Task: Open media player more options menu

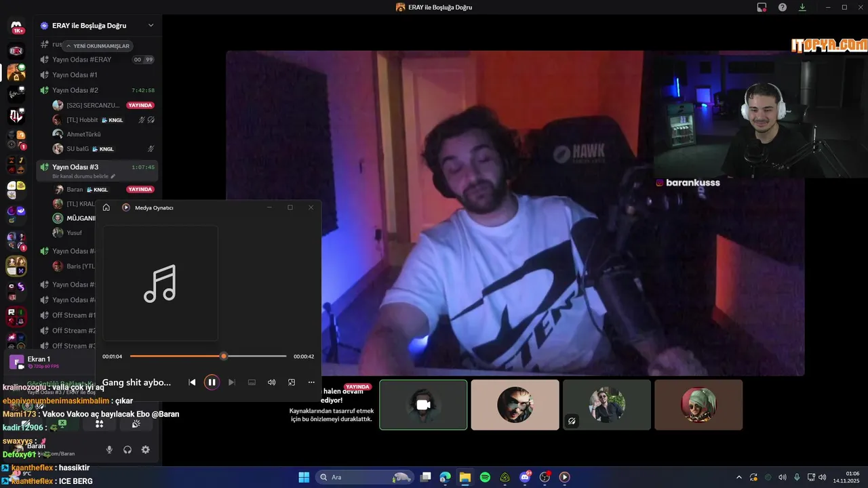Action: (311, 382)
